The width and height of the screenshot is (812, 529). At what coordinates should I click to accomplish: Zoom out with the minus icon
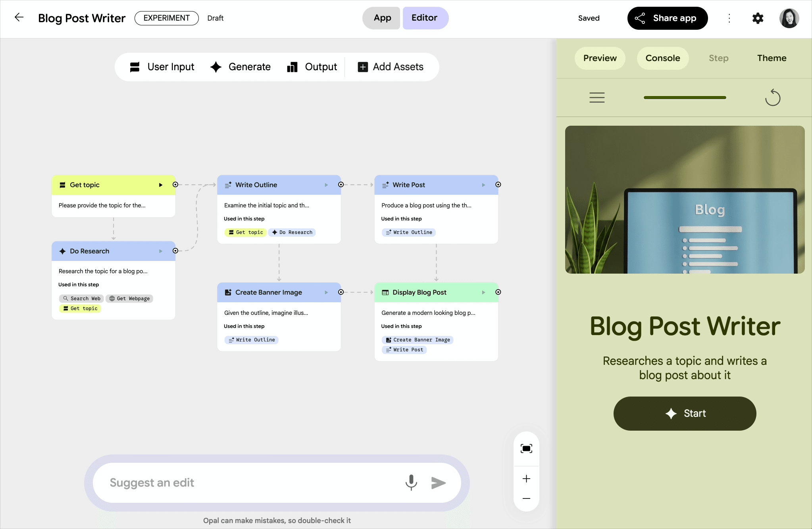[526, 498]
